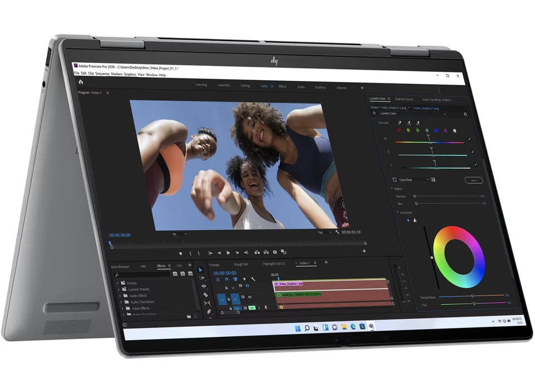Open the Fit zoom level dropdown

[x=179, y=234]
